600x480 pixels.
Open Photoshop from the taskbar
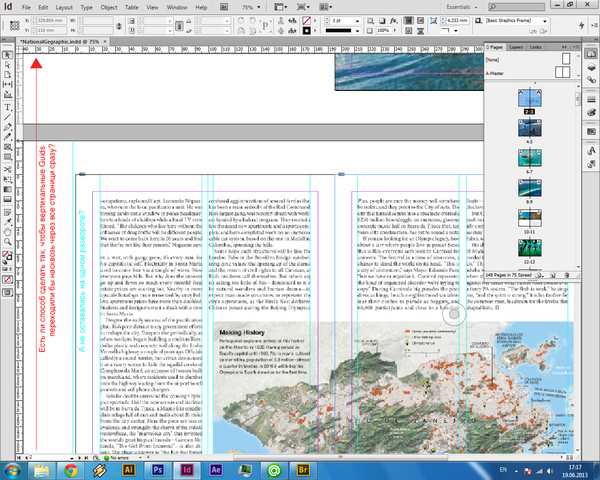[158, 470]
